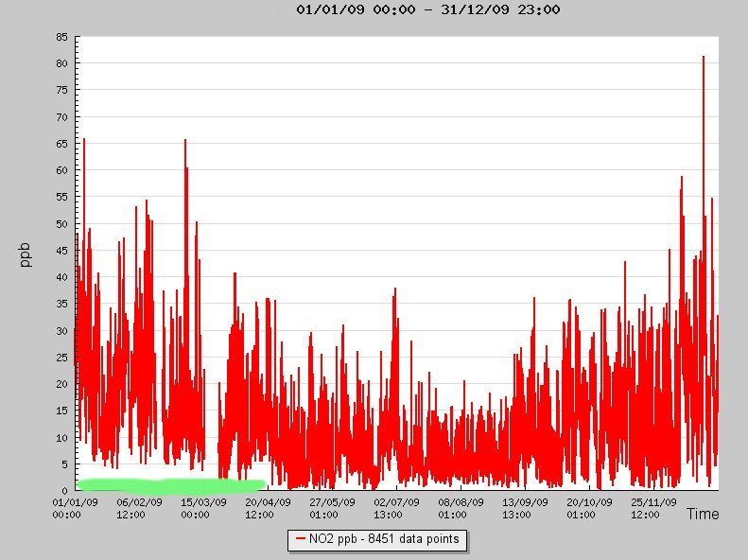Screen dimensions: 748x560
Task: Click y-axis value 45
Action: point(62,251)
